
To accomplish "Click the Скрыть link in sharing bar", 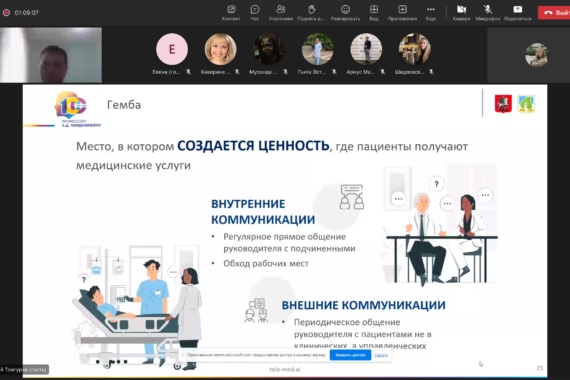I will (381, 355).
